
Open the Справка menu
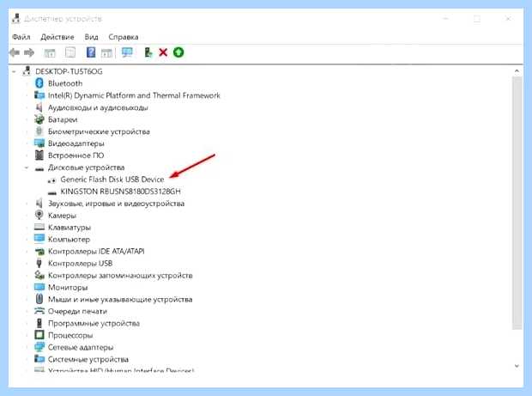[x=124, y=37]
